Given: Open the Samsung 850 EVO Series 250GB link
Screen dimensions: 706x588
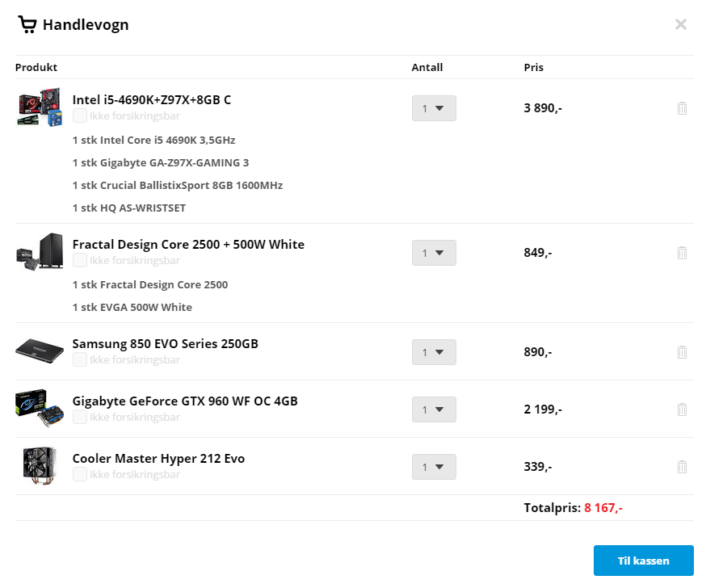Looking at the screenshot, I should pos(166,343).
